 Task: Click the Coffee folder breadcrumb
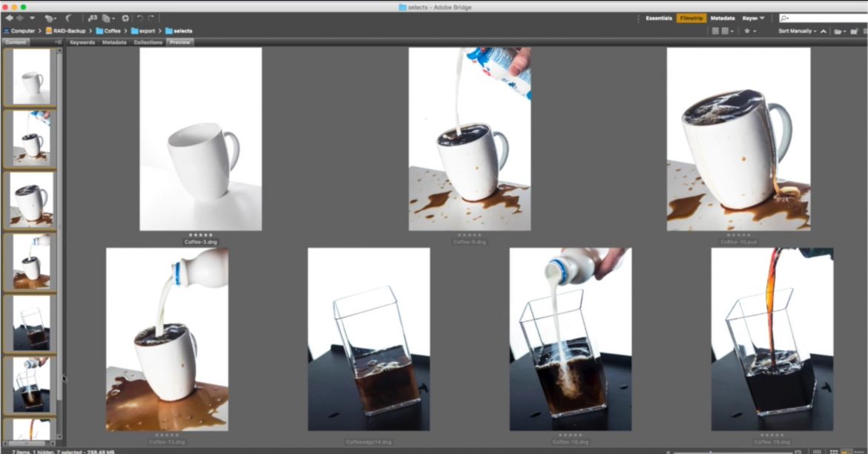[108, 31]
